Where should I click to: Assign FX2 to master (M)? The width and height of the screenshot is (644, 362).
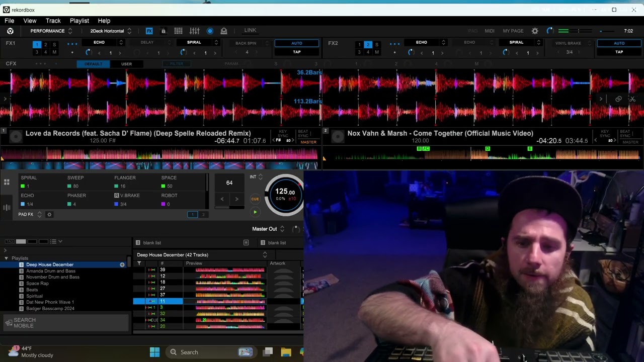377,52
